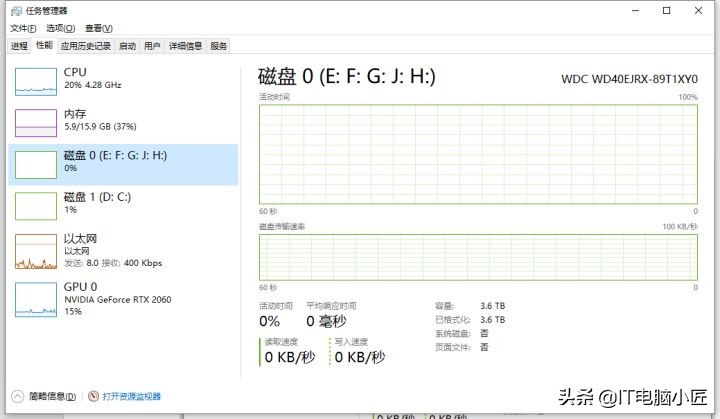Click the 磁盘 0 (E: F: G: J: H:) heading

pyautogui.click(x=347, y=76)
